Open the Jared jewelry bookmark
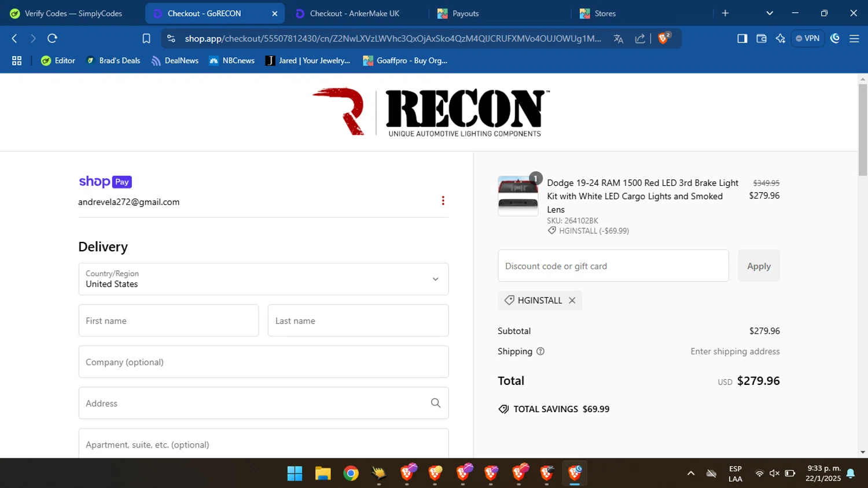Screen dimensions: 868x488 click(x=308, y=61)
